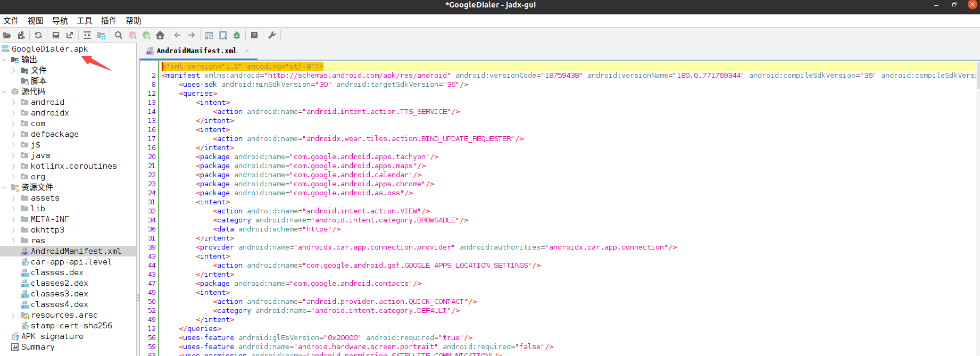Close the AndroidManifest.xml tab
The width and height of the screenshot is (980, 356).
247,51
